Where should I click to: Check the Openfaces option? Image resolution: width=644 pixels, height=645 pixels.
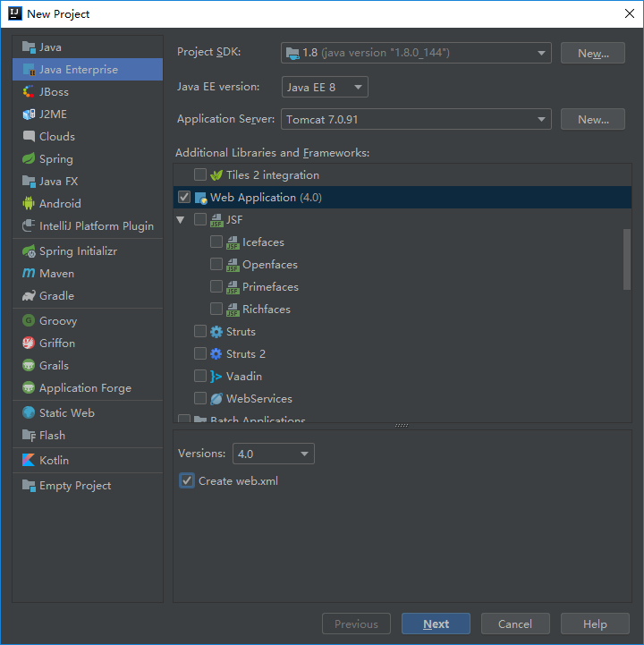tap(216, 264)
